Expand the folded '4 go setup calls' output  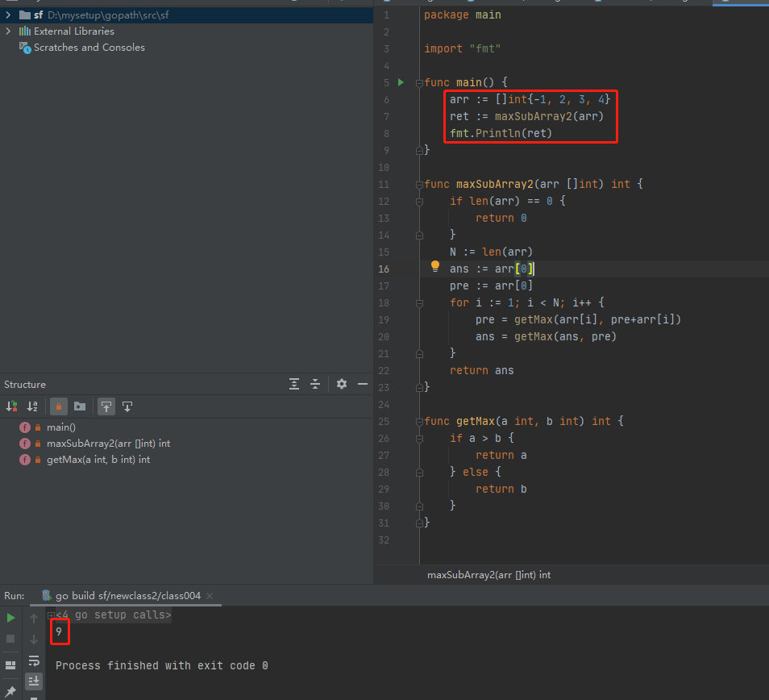pyautogui.click(x=51, y=615)
